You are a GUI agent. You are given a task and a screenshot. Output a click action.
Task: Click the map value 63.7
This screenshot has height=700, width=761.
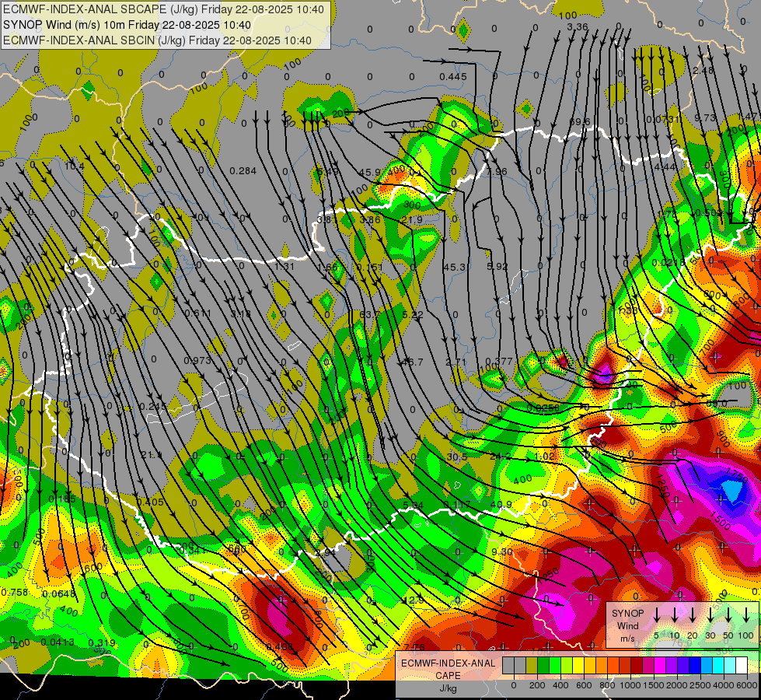(x=370, y=315)
